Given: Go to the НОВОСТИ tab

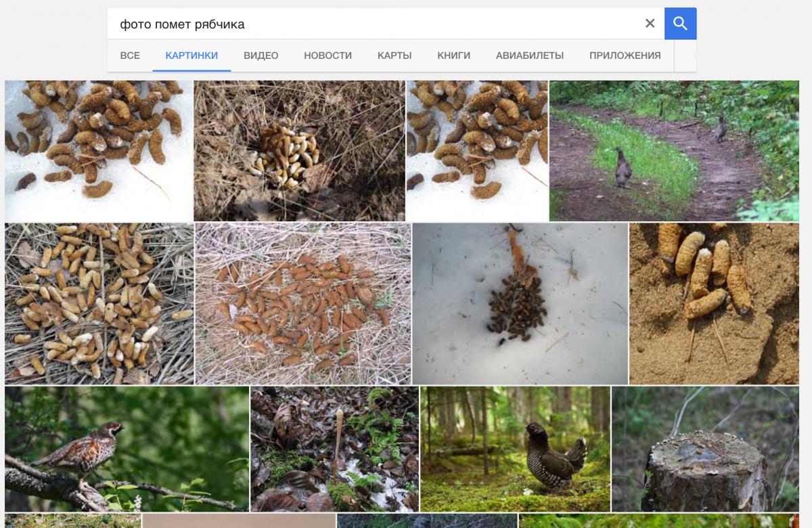Looking at the screenshot, I should (x=328, y=56).
